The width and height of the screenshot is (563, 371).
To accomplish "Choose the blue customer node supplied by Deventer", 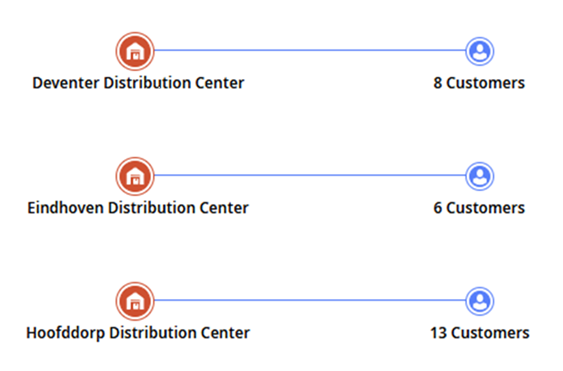I will (x=480, y=51).
